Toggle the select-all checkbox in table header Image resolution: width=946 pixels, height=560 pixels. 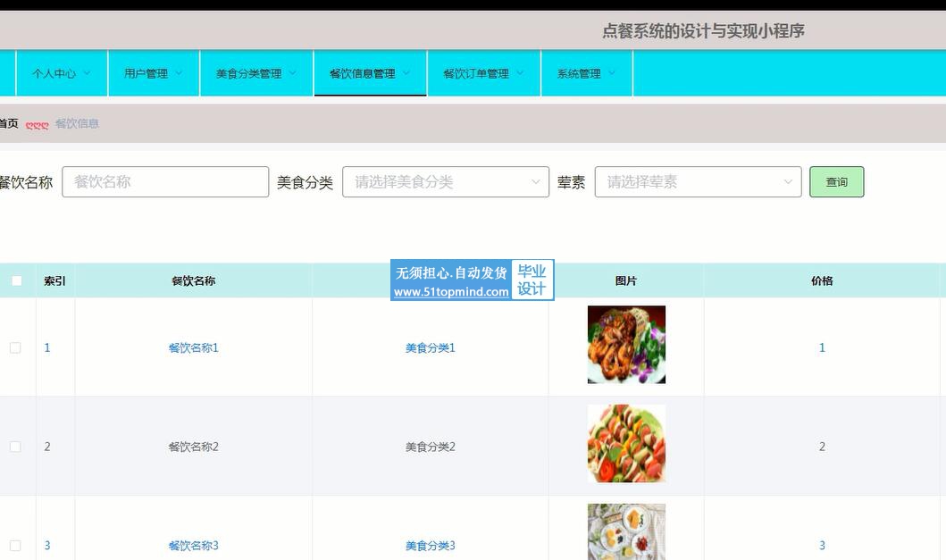pos(17,280)
